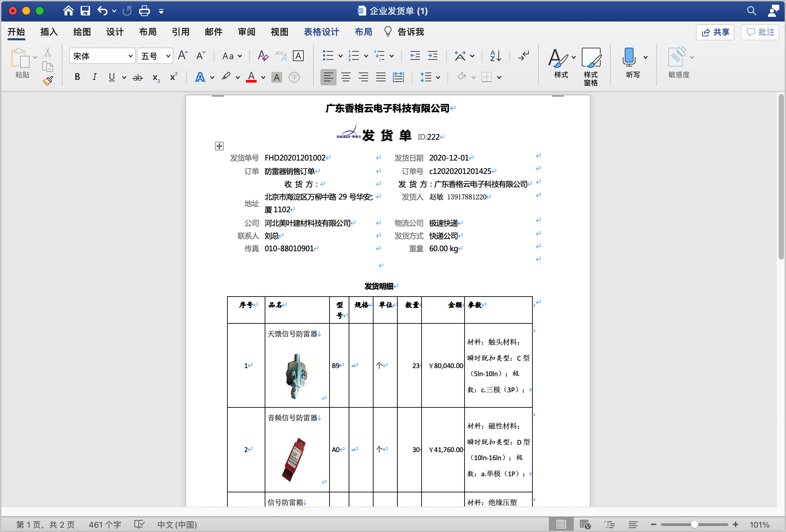Click the 共享 share button
The image size is (786, 532).
(x=715, y=32)
